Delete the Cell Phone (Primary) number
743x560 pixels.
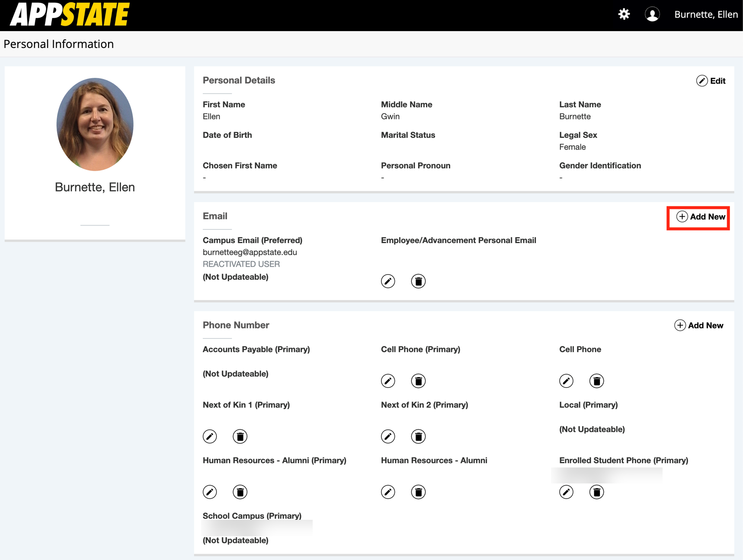point(418,381)
